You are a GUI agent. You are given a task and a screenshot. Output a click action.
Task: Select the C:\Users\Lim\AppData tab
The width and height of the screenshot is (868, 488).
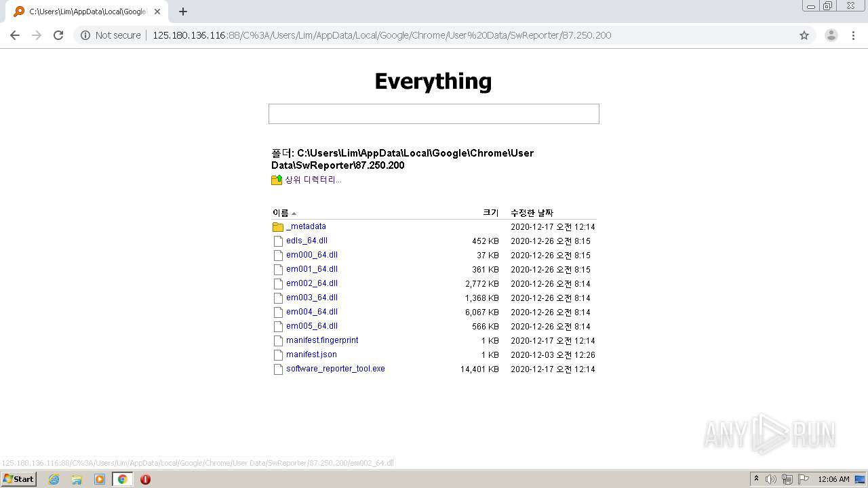click(87, 12)
